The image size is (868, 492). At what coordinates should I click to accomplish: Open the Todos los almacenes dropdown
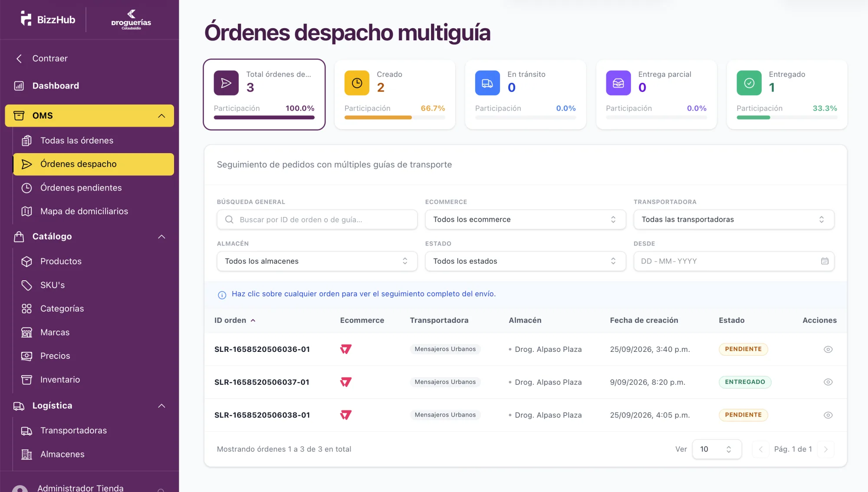tap(317, 261)
